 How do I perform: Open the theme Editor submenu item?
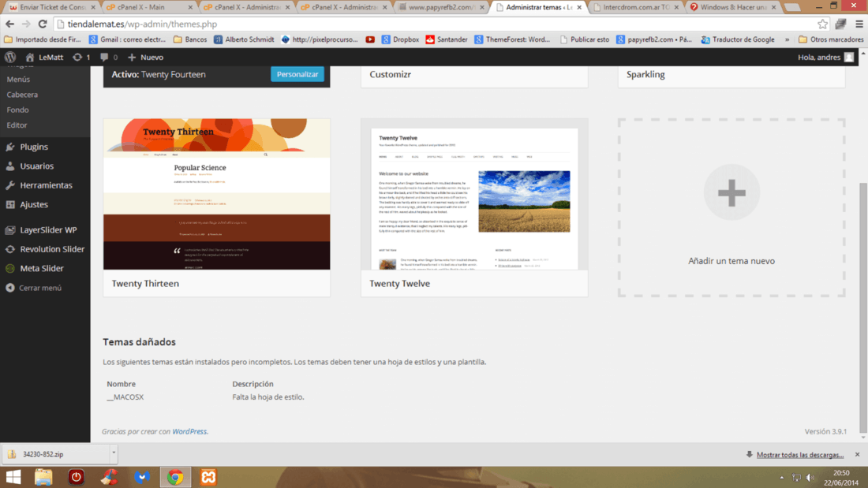17,125
